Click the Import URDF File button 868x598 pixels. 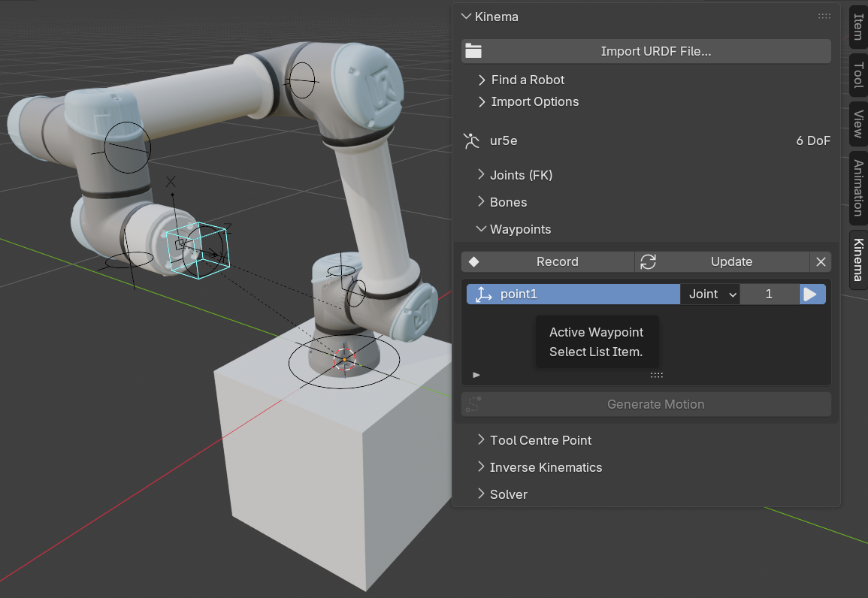[x=646, y=51]
